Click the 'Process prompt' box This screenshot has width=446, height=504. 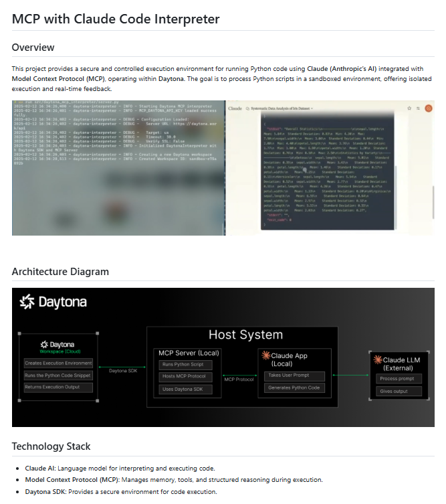pos(399,379)
